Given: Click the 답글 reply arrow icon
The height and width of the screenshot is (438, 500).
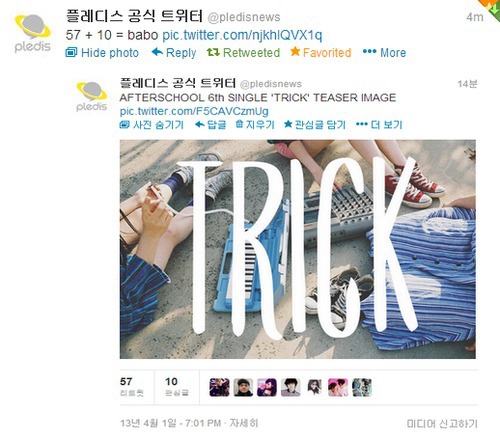Looking at the screenshot, I should click(199, 125).
